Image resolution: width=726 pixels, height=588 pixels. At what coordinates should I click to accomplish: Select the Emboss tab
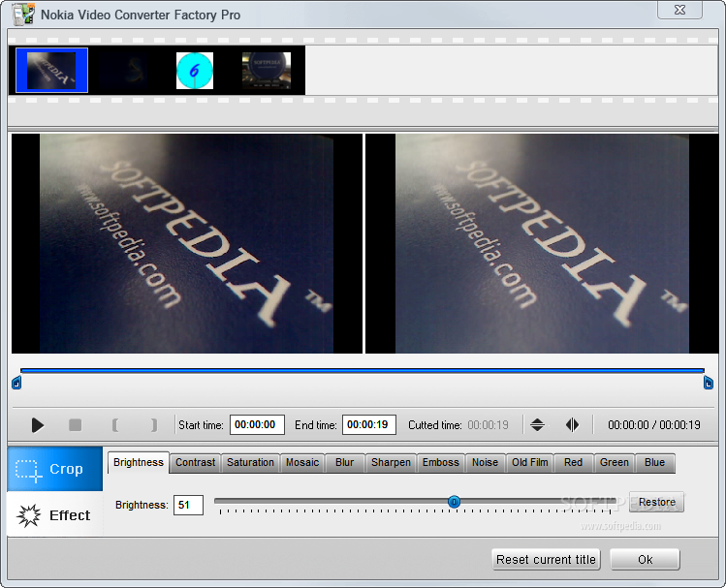click(441, 463)
